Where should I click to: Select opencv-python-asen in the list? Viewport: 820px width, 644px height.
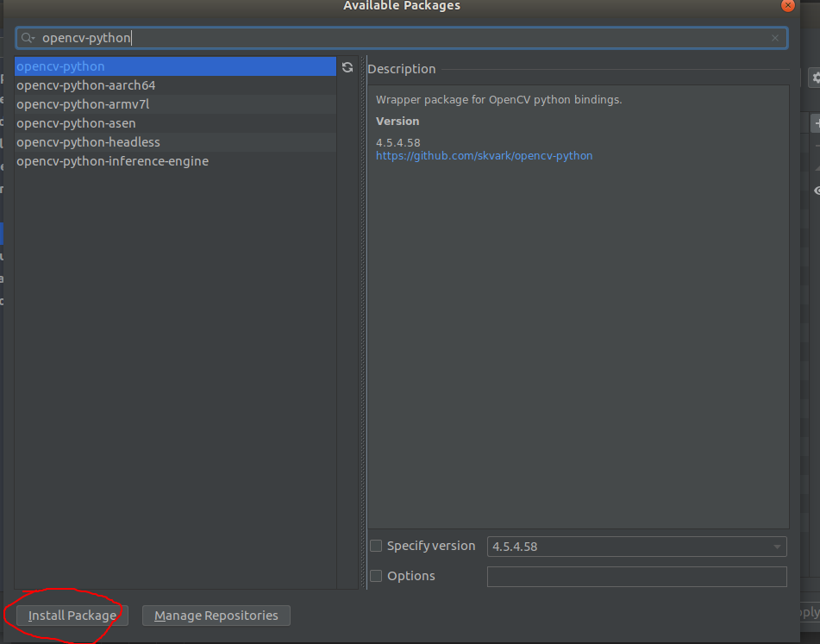pos(175,123)
